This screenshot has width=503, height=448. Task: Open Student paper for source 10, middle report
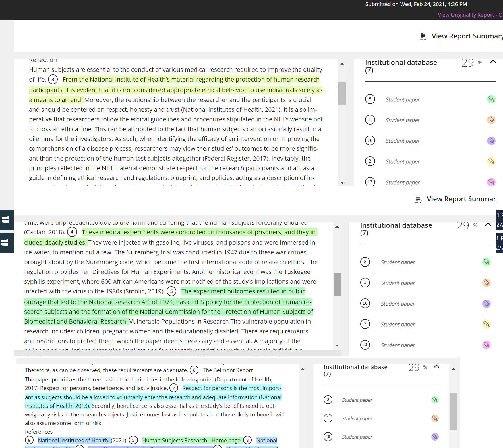pyautogui.click(x=398, y=304)
